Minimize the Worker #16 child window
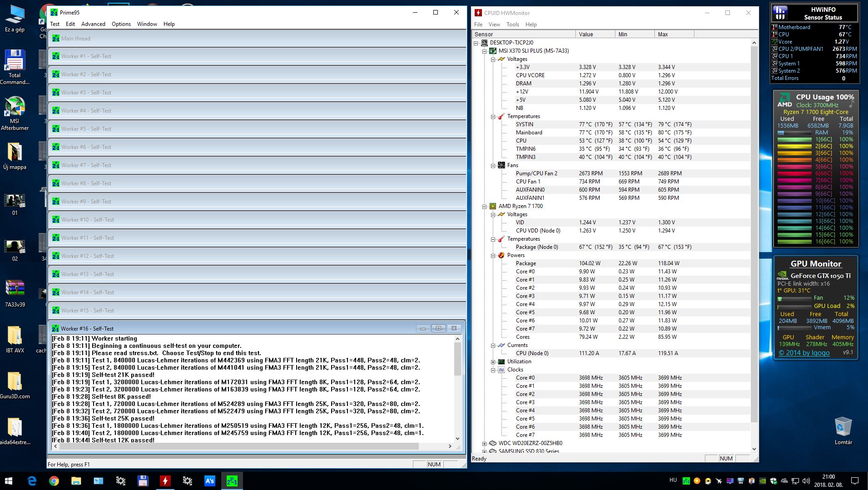868x490 pixels. (423, 328)
